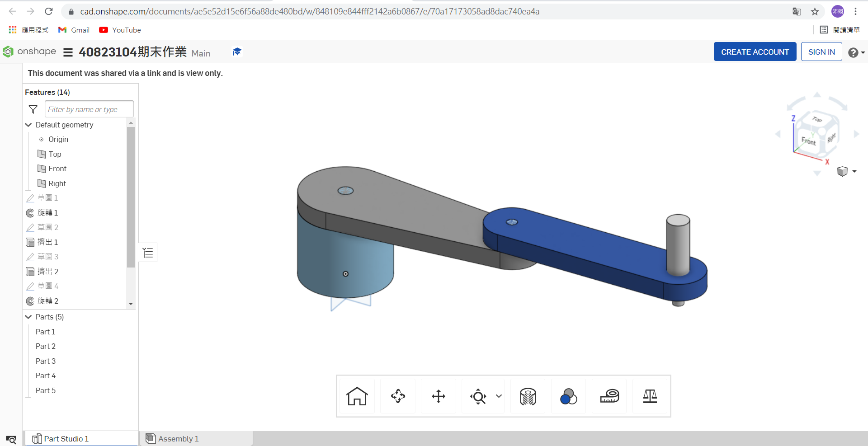Select the 擠出 1 extrude feature
The image size is (868, 446).
(47, 242)
